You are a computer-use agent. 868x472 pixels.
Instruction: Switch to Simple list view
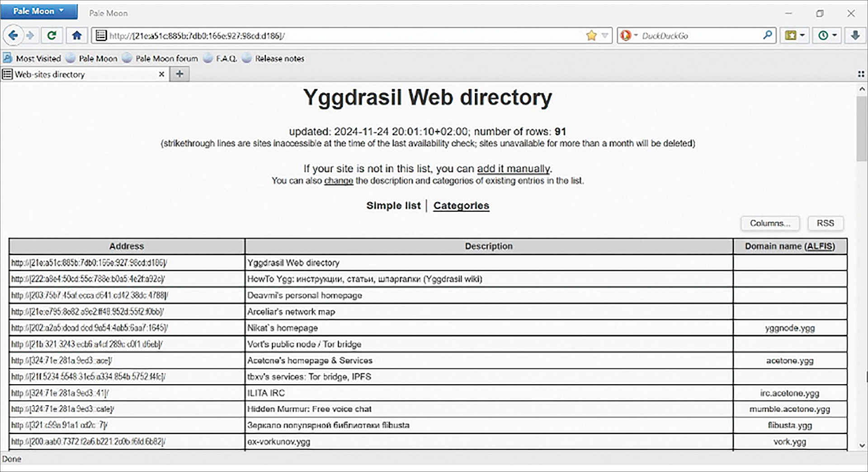click(x=393, y=206)
